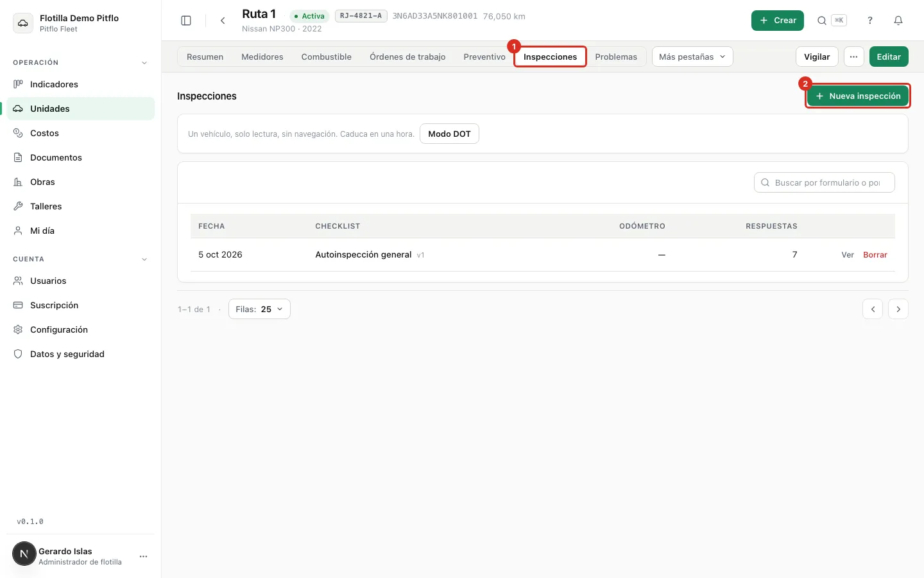Switch to the Combustible tab
The height and width of the screenshot is (578, 924).
(327, 57)
